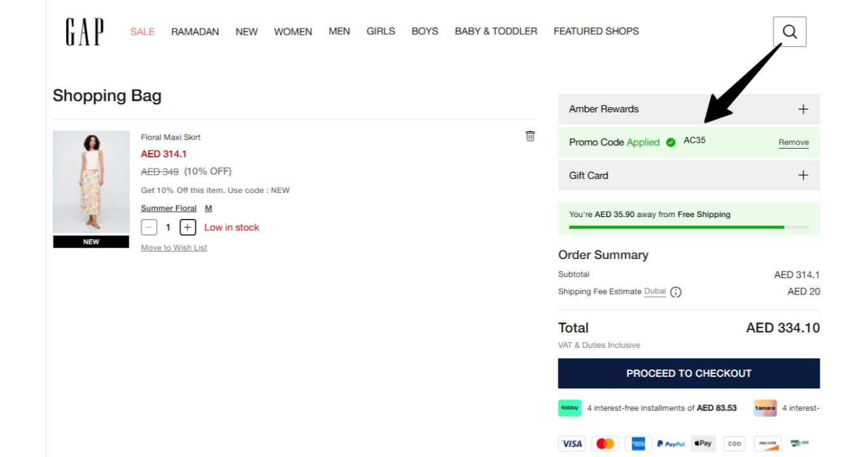This screenshot has height=457, width=868.
Task: Click the free shipping progress bar
Action: pos(689,227)
